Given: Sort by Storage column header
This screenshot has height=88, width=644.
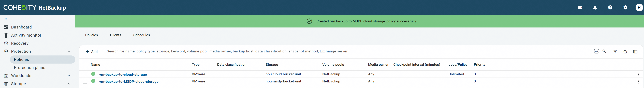Looking at the screenshot, I should point(272,65).
